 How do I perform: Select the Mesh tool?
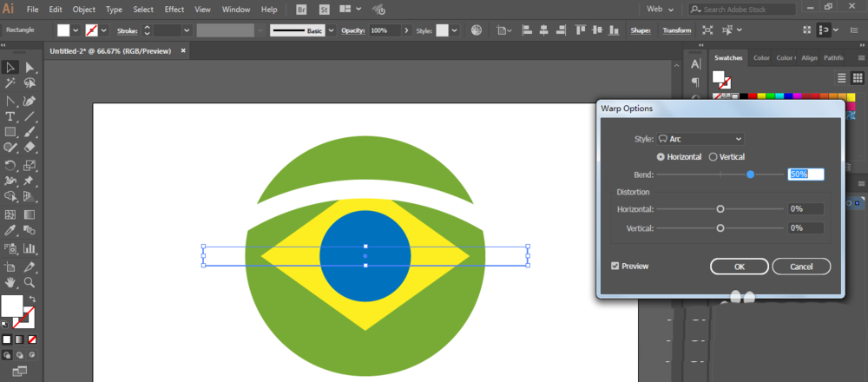pos(10,214)
